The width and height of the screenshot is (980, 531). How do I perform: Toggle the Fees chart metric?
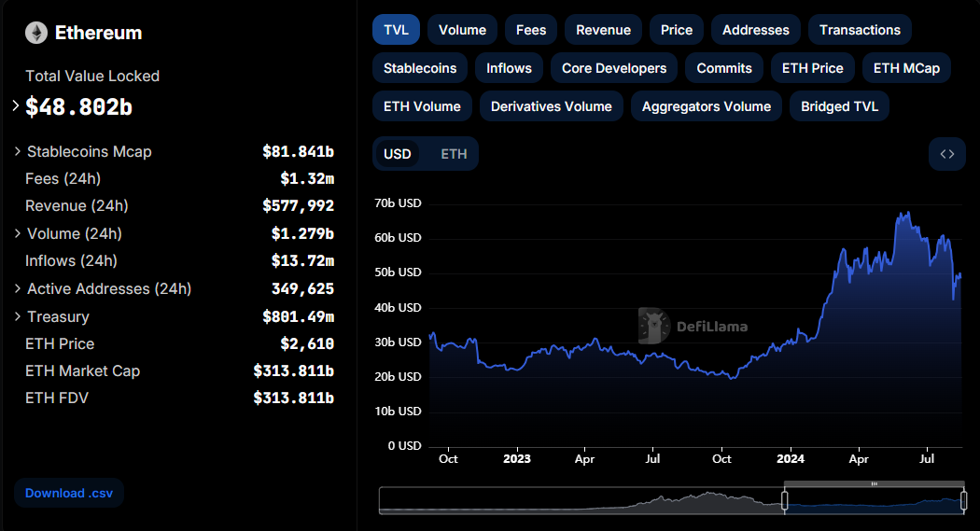531,30
